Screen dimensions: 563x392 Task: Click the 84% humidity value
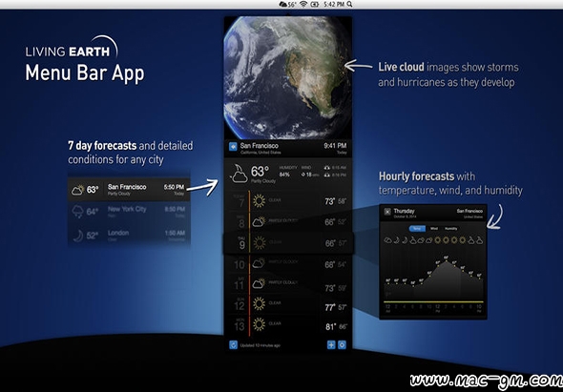(x=284, y=175)
